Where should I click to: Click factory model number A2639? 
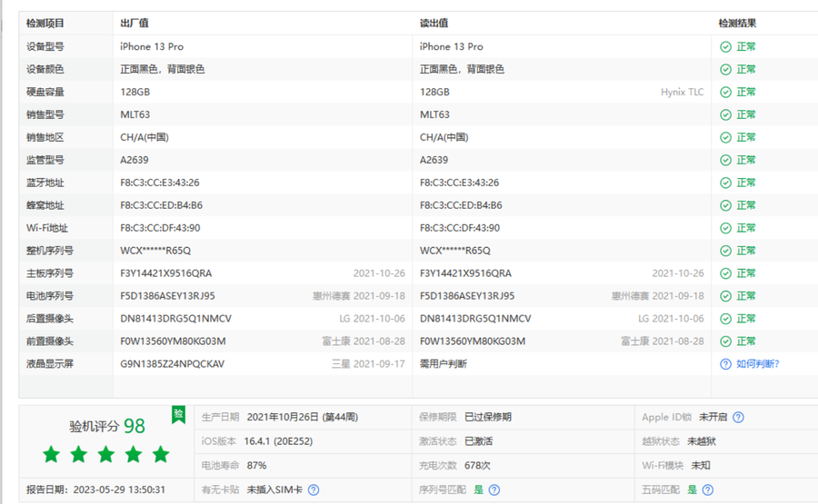point(135,160)
